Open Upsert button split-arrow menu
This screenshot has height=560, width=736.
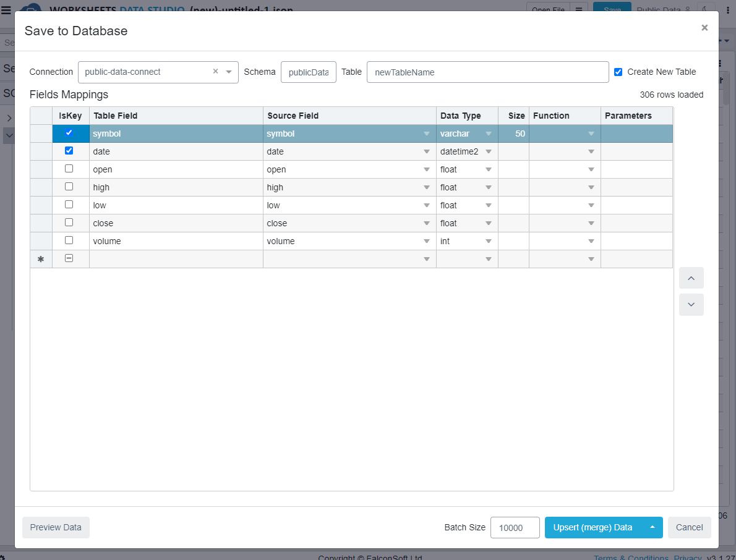pyautogui.click(x=652, y=527)
